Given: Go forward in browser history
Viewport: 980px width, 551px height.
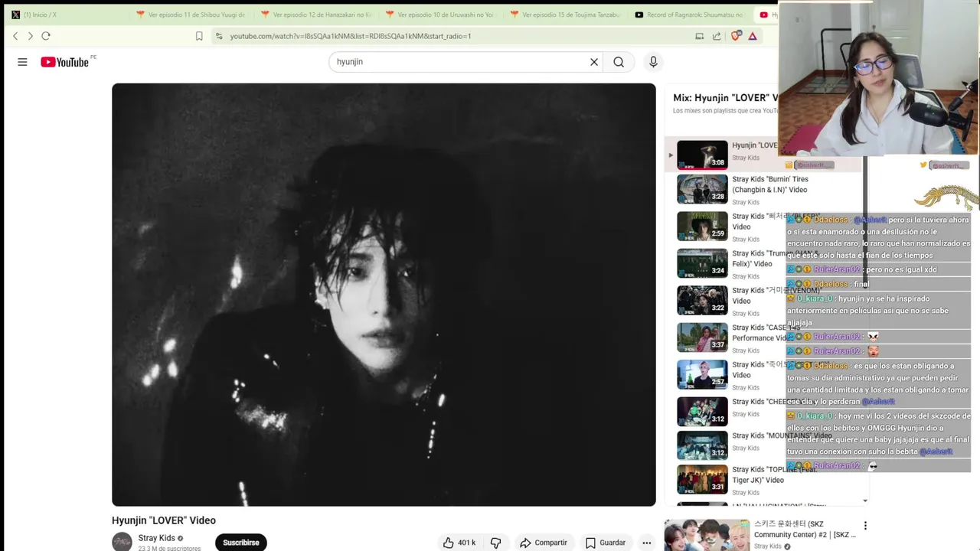Looking at the screenshot, I should click(x=30, y=36).
